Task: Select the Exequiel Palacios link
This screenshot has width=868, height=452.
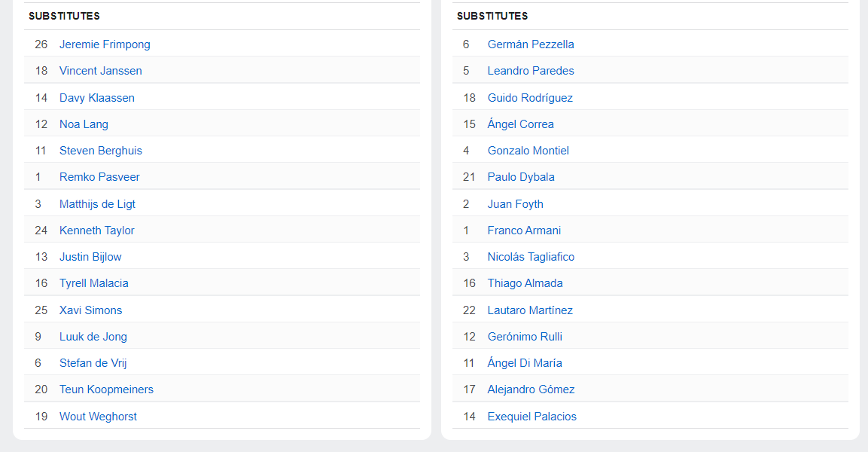Action: click(x=532, y=417)
